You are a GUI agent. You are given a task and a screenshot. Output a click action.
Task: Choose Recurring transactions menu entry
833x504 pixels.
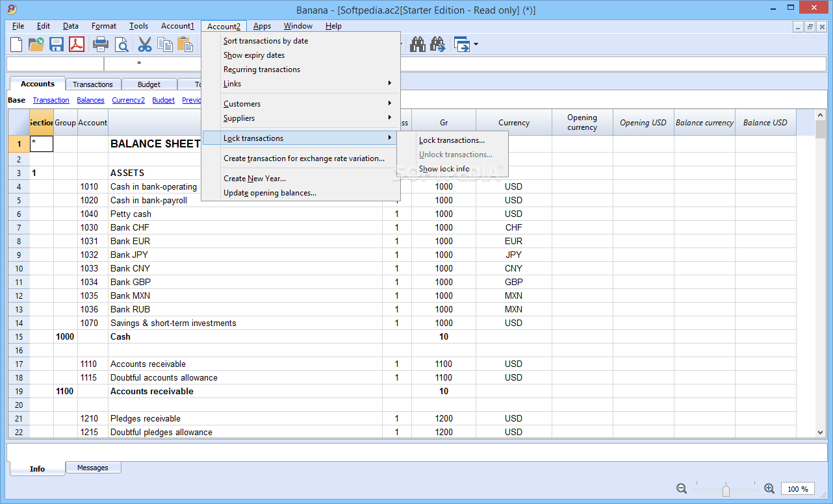pyautogui.click(x=301, y=69)
